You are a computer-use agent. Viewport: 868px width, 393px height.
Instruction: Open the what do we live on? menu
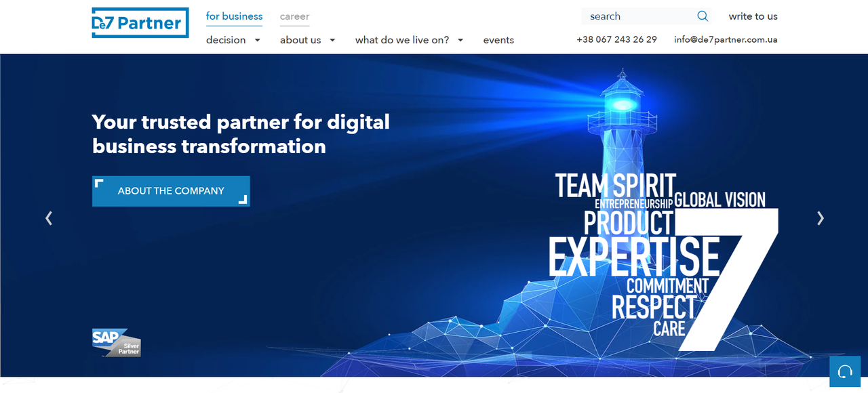pos(402,40)
